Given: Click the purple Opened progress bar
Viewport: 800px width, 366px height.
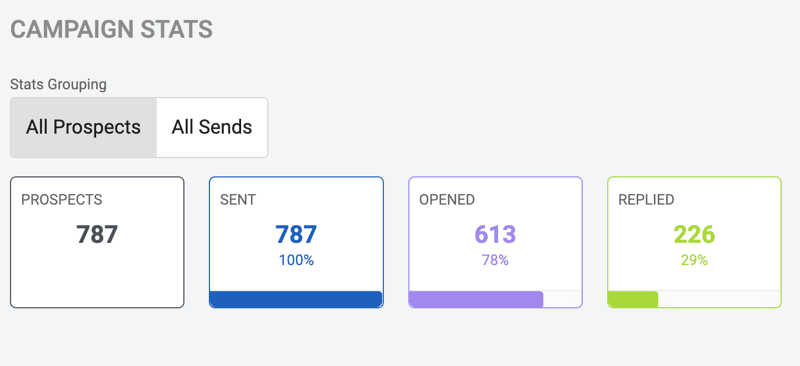Looking at the screenshot, I should coord(476,299).
